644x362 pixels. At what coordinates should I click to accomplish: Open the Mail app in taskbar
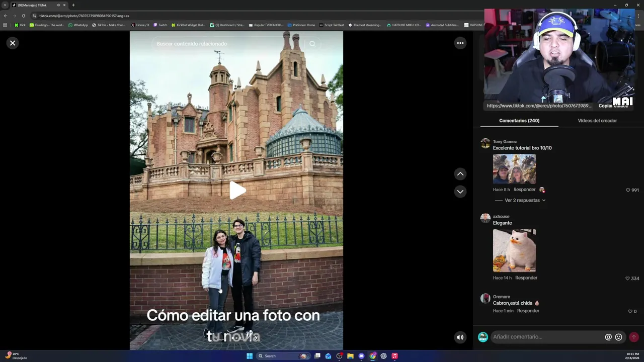coord(328,356)
